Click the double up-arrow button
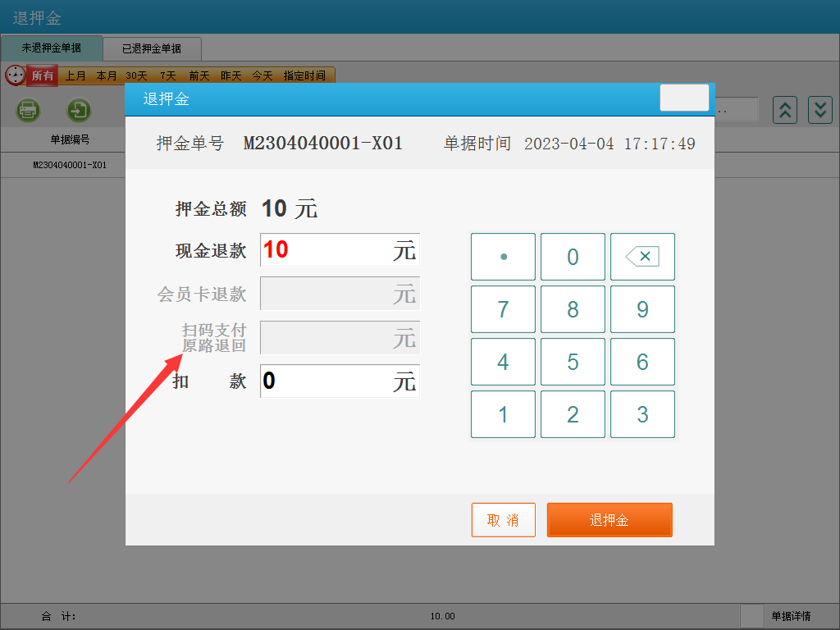Screen dimensions: 840x630 [785, 109]
